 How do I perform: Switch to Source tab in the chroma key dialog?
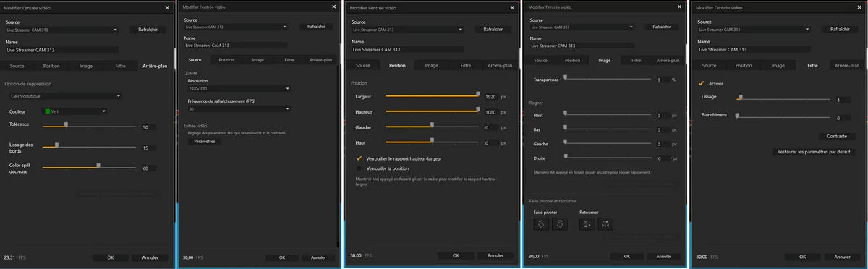(x=16, y=65)
